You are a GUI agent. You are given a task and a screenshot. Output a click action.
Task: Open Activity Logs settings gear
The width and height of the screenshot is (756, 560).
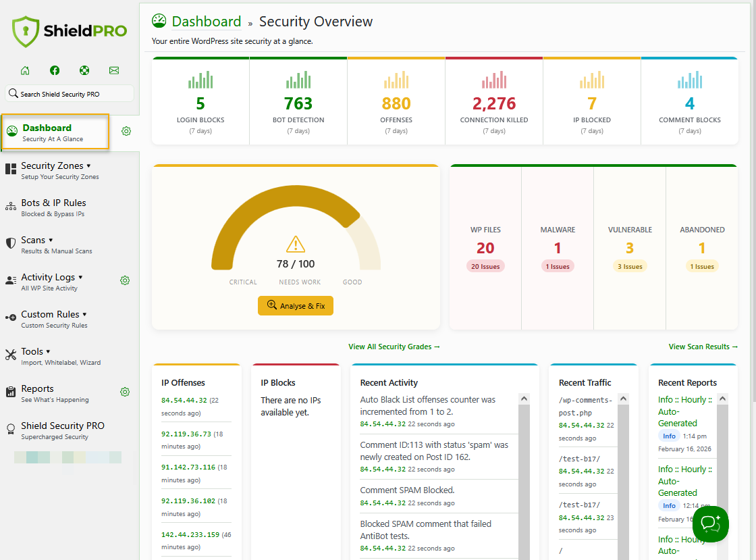(x=125, y=281)
